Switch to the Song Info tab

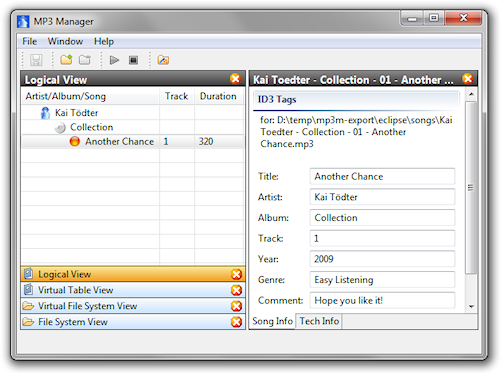click(x=272, y=321)
